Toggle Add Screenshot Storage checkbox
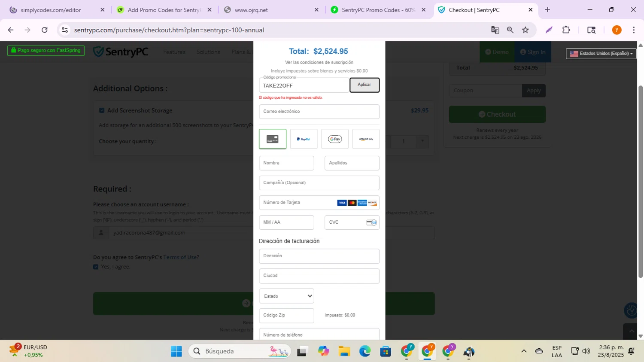644x362 pixels. (x=102, y=110)
